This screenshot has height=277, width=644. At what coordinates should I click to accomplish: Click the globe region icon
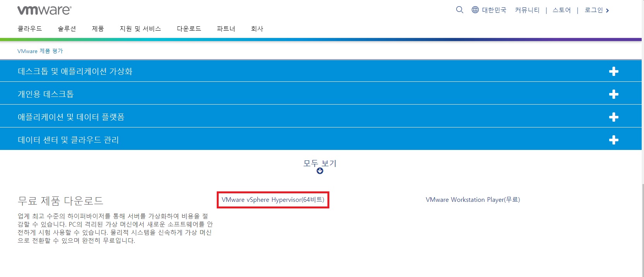tap(475, 10)
